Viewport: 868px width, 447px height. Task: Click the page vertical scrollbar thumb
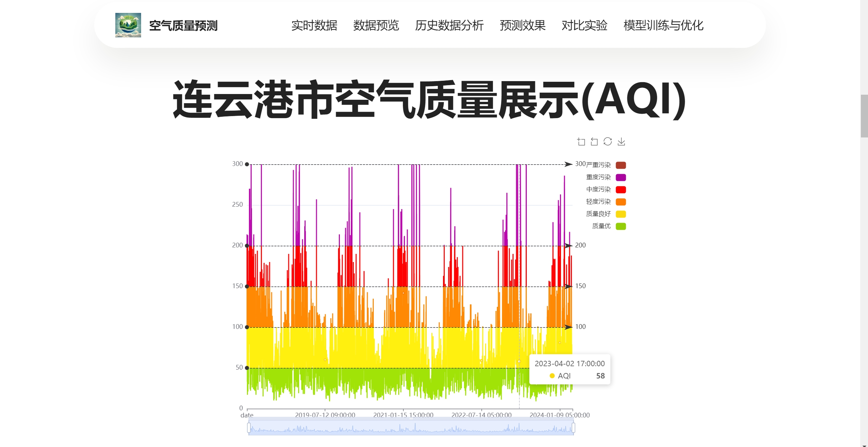coord(864,116)
